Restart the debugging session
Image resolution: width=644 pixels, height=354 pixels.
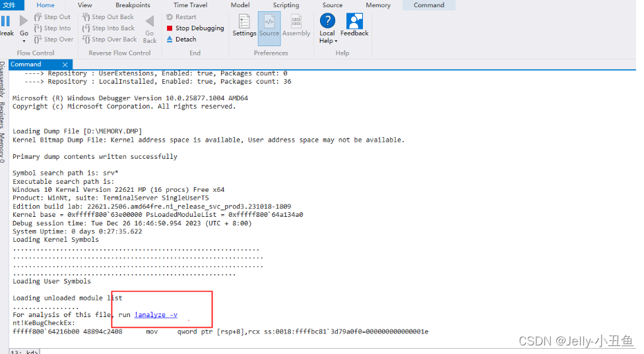[181, 17]
